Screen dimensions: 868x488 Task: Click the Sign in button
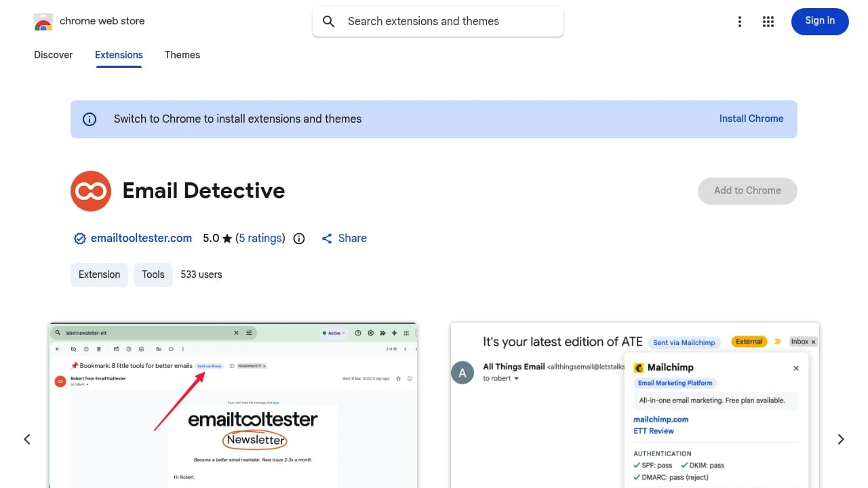click(x=820, y=21)
